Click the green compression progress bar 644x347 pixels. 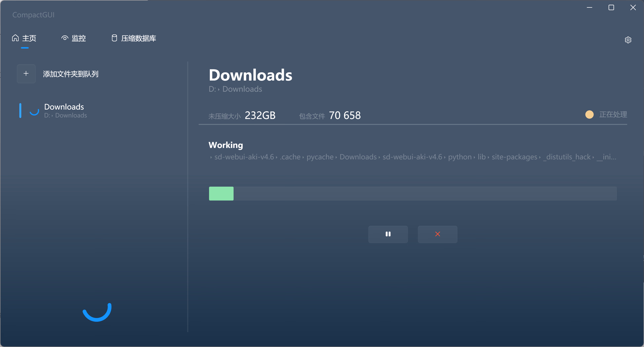tap(413, 193)
